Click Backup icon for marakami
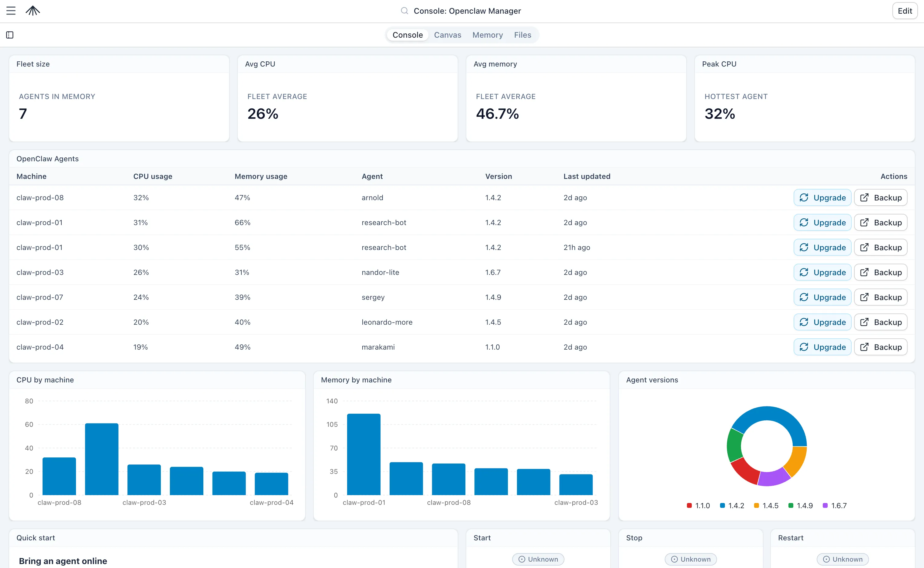This screenshot has width=924, height=568. (864, 347)
